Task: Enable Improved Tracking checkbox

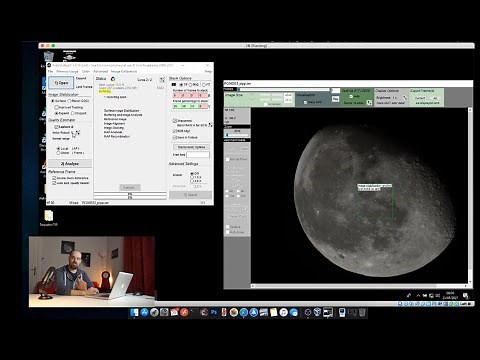Action: [69, 107]
